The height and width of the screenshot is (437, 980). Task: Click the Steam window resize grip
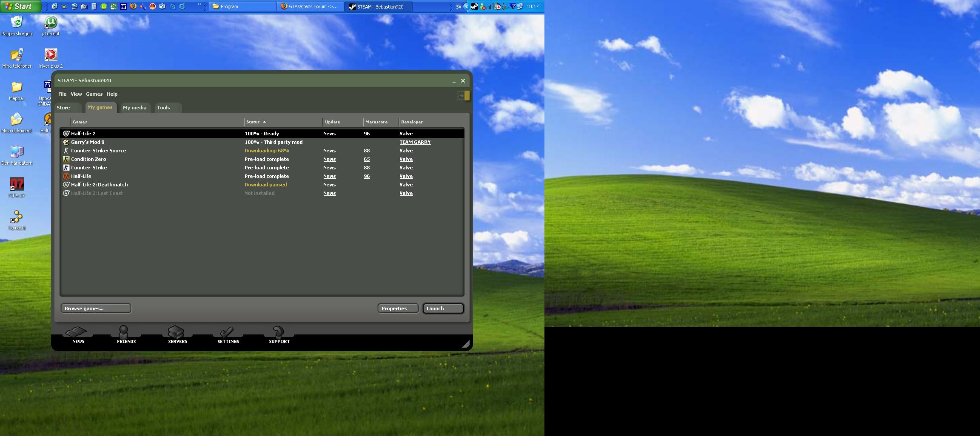[x=466, y=344]
